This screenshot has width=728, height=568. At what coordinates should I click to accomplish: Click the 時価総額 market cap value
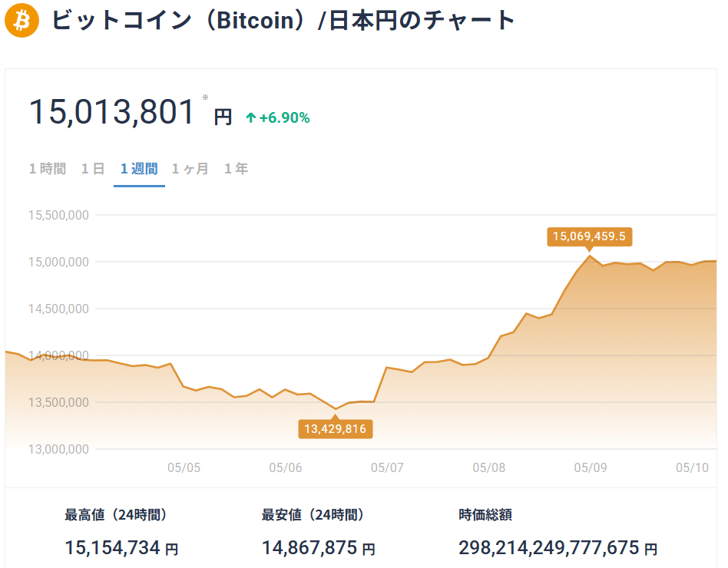[x=555, y=548]
